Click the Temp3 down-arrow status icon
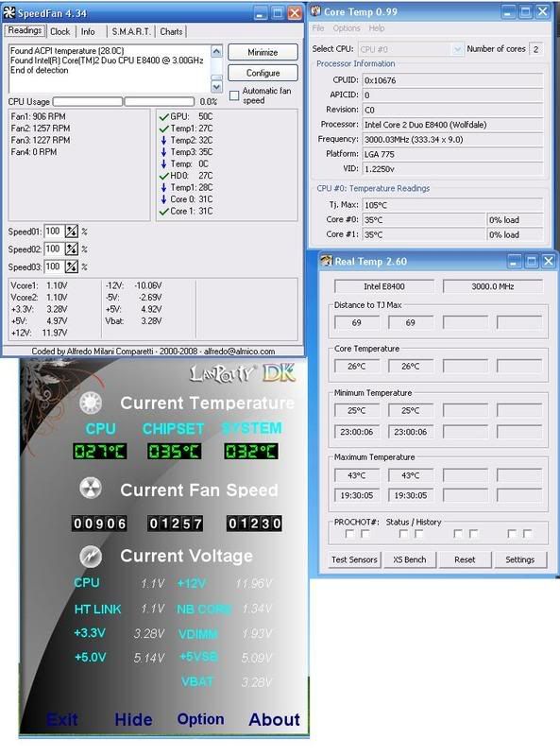Screen dimensions: 560x756 (x=164, y=152)
